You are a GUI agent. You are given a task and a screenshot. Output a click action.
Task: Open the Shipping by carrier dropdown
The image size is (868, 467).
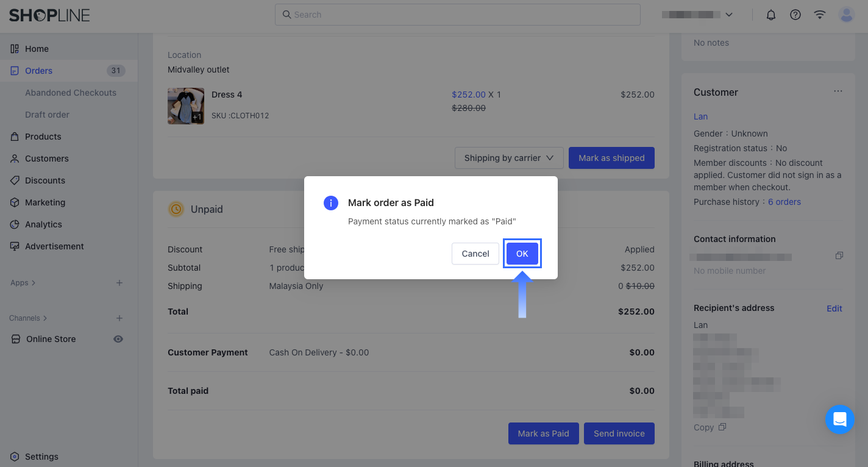point(509,158)
